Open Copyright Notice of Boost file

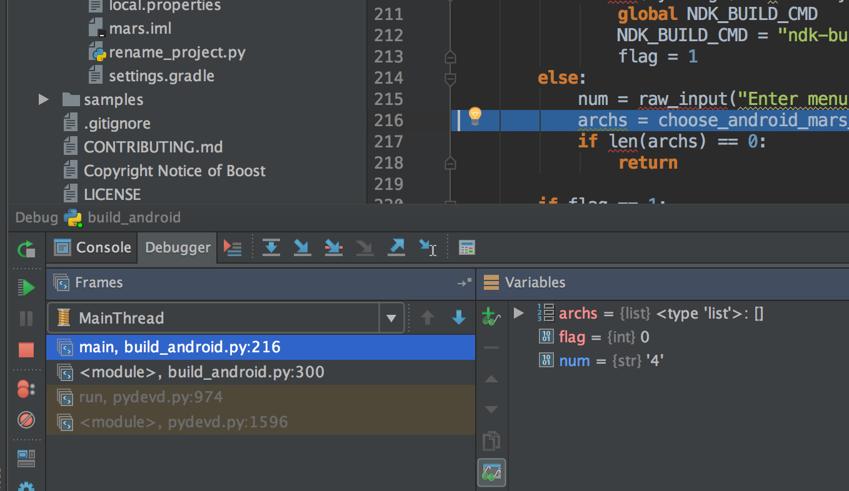click(164, 171)
